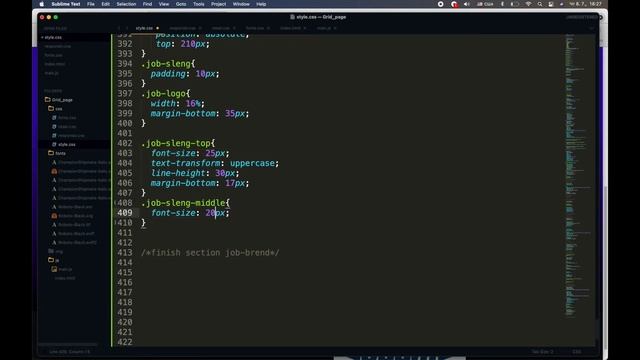Click line number 409 in the gutter
Viewport: 640px width, 360px height.
[124, 213]
